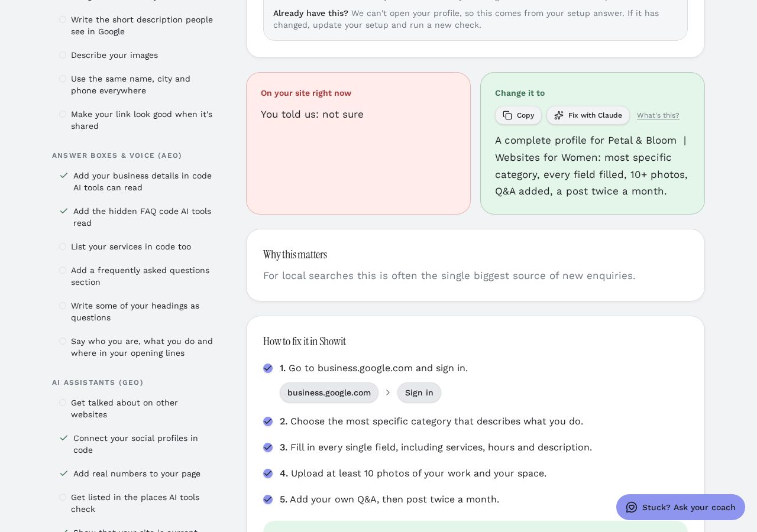Click the empty circle beside 'Get talked about on other websites'

tap(63, 403)
